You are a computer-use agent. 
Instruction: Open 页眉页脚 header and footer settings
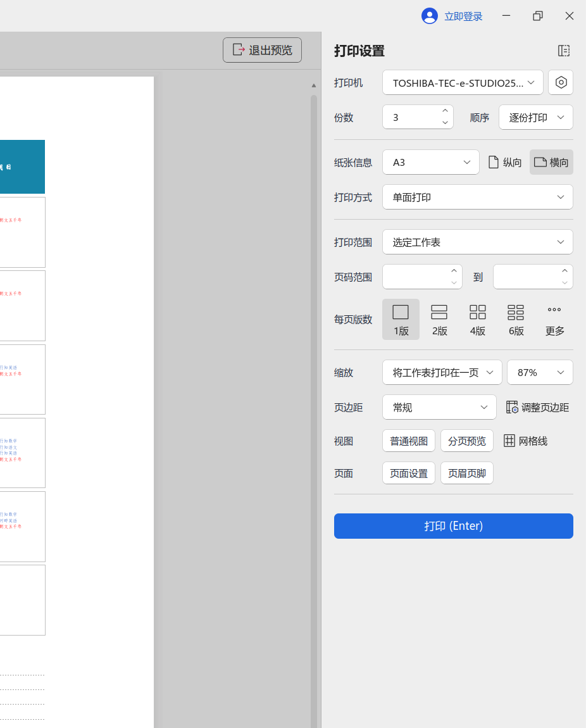point(467,473)
